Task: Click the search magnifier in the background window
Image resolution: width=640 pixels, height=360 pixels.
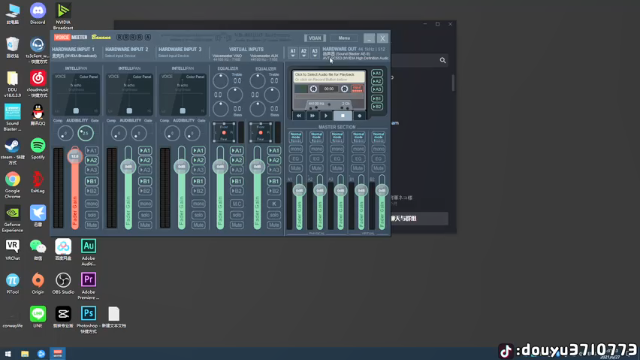Action: coord(442,60)
